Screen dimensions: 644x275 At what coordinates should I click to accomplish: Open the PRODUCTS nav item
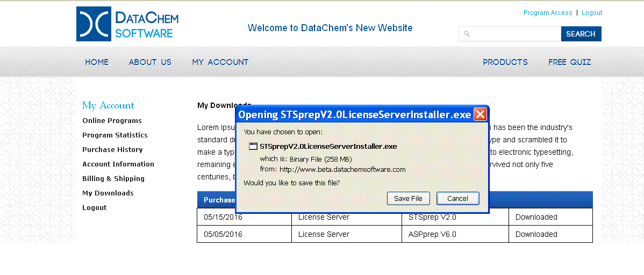[x=505, y=62]
